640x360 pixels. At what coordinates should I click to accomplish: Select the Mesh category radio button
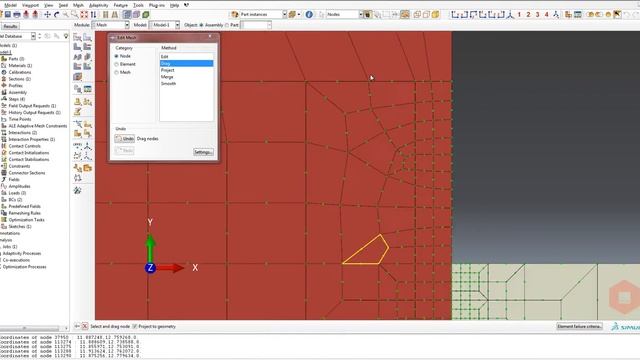point(117,72)
